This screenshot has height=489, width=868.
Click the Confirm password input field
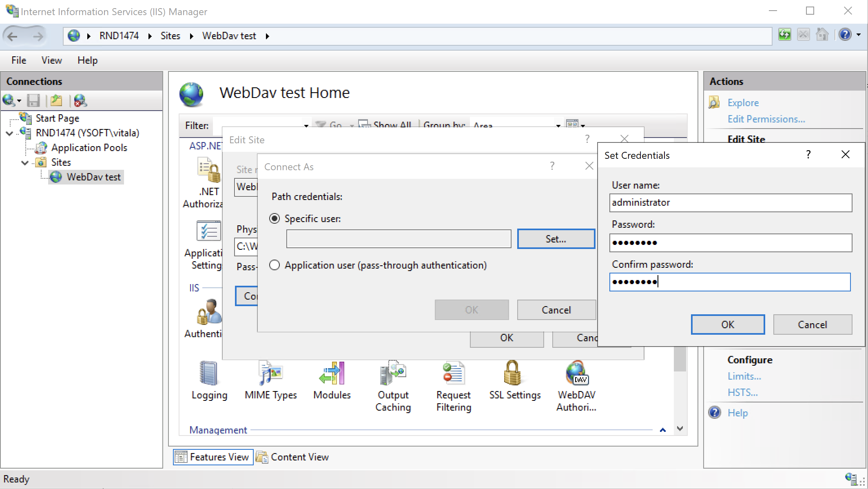pyautogui.click(x=730, y=282)
